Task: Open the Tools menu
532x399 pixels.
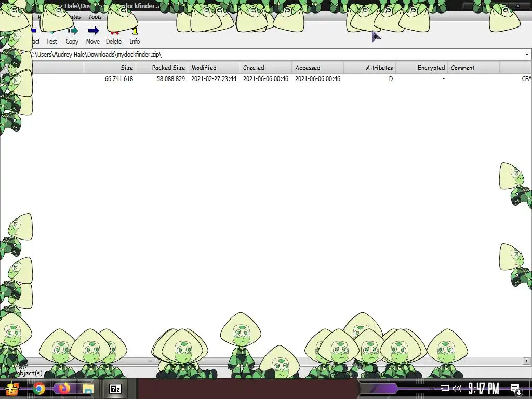Action: [x=95, y=17]
